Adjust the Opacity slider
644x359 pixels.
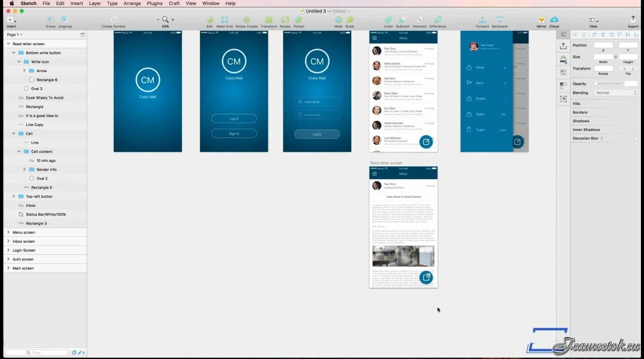[x=608, y=84]
